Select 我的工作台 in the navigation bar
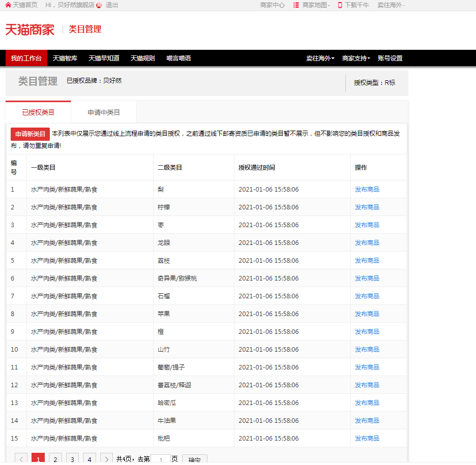This screenshot has height=465, width=476. point(26,58)
